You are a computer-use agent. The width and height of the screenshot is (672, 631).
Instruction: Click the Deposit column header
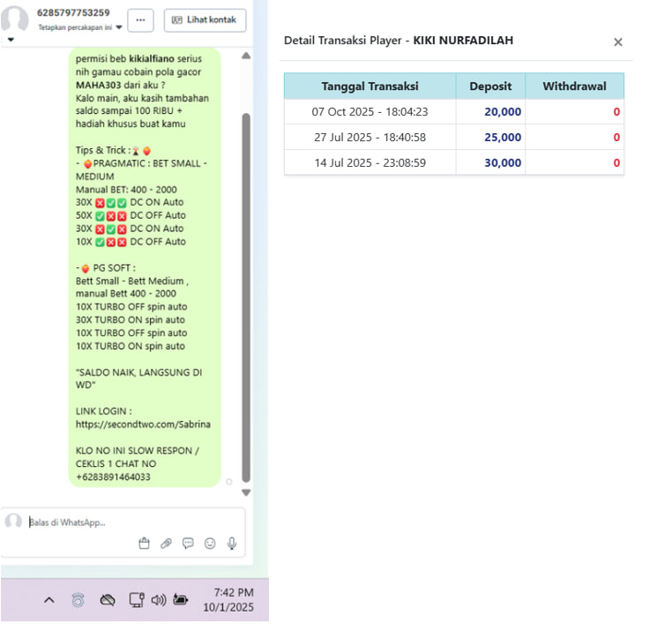coord(490,86)
